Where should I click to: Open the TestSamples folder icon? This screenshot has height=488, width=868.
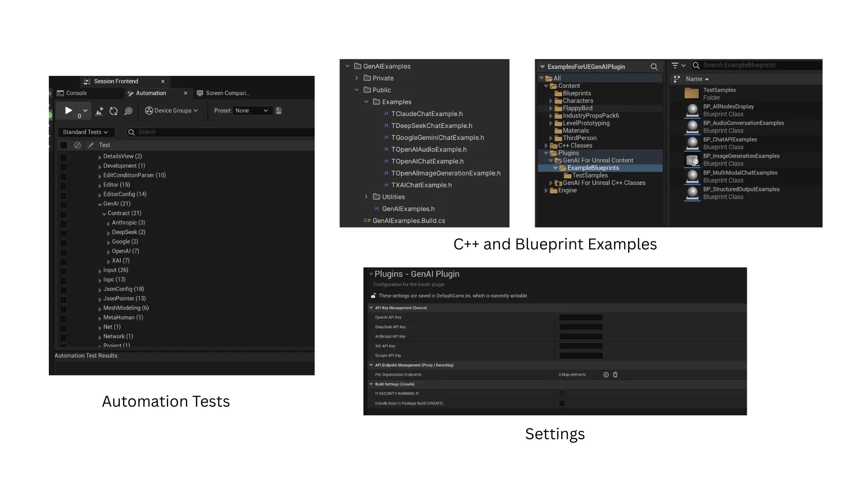pos(692,94)
